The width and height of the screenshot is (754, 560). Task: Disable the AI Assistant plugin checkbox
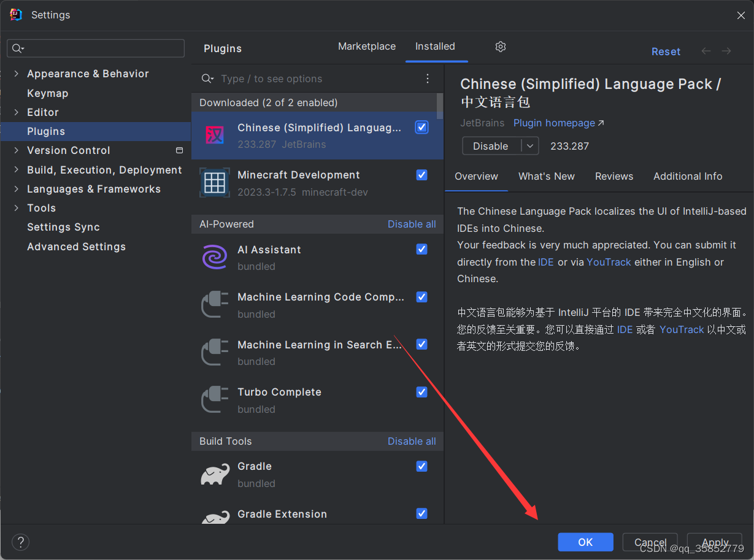click(x=421, y=249)
